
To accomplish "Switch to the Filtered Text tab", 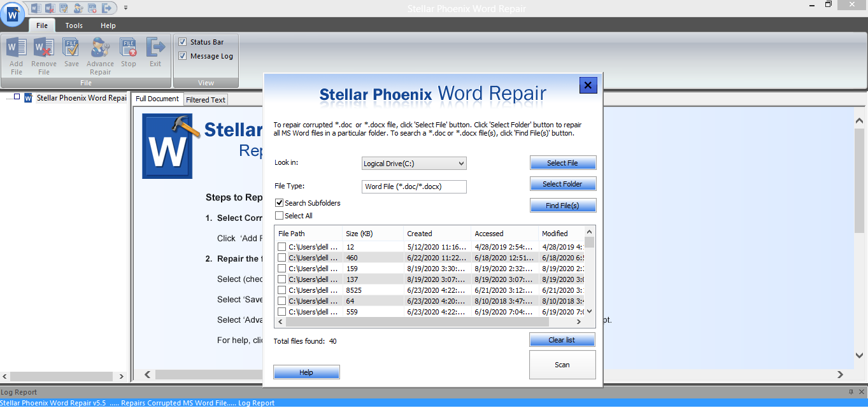I will [206, 100].
